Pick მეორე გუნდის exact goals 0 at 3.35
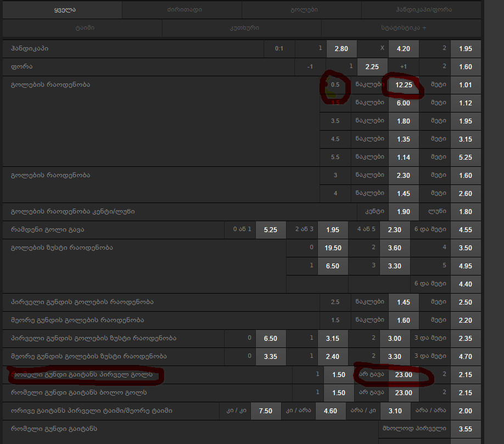Screen dimensions: 504x444 tap(271, 356)
